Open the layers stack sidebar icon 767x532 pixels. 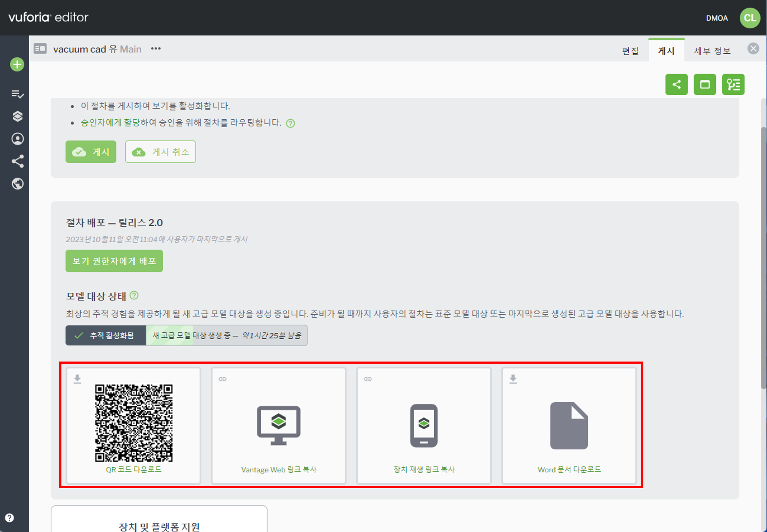[x=17, y=116]
